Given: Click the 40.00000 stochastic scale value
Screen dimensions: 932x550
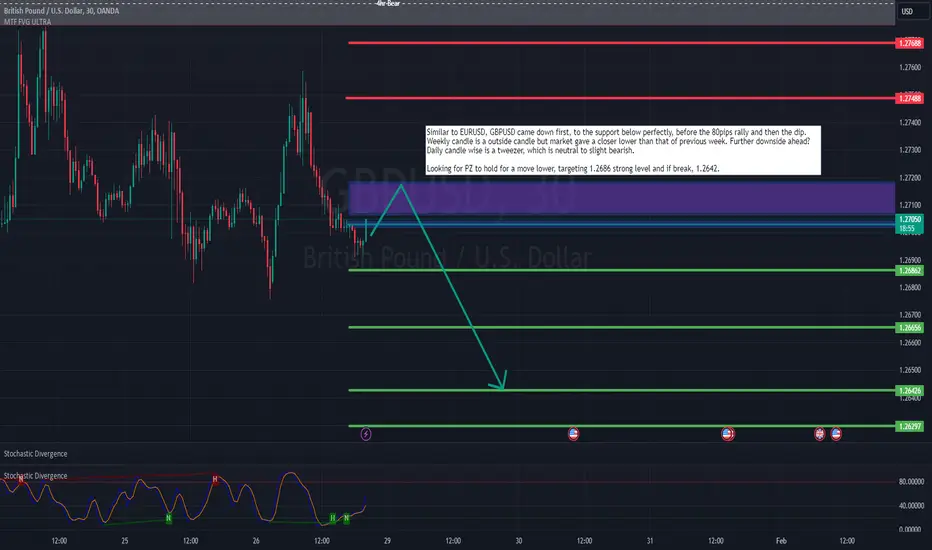Looking at the screenshot, I should click(x=911, y=505).
